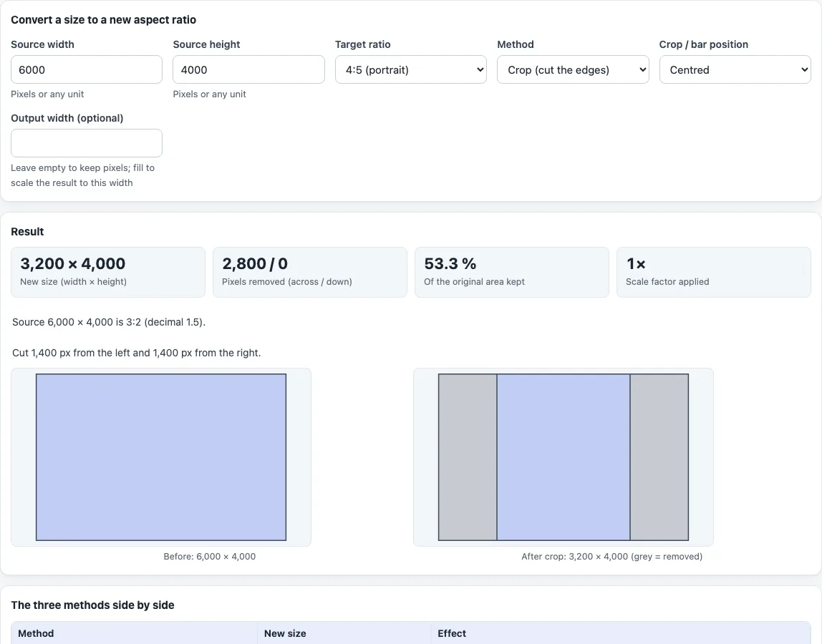The image size is (822, 644).
Task: Click the 'Source 6,000 × 4,000 is 3:2' line
Action: coord(109,322)
